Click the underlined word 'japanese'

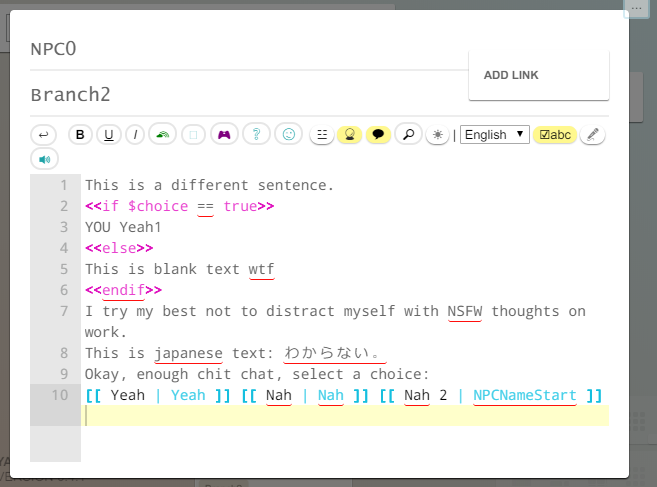click(x=188, y=353)
